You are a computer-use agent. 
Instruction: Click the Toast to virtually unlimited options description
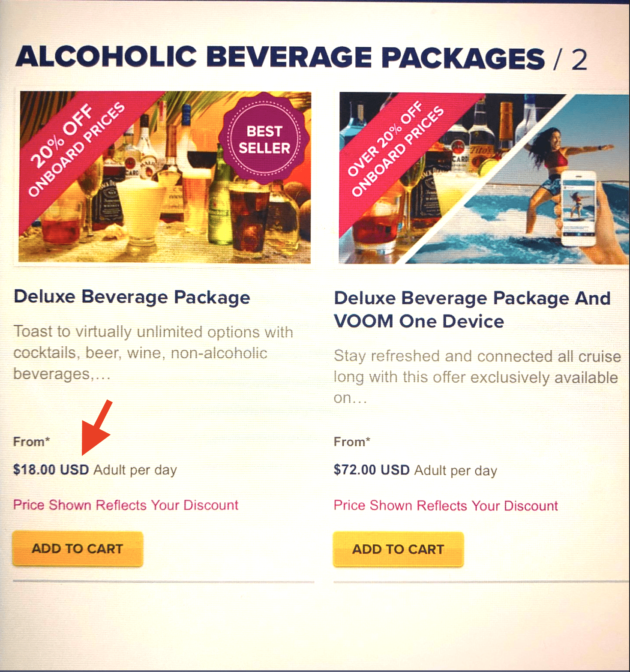153,353
